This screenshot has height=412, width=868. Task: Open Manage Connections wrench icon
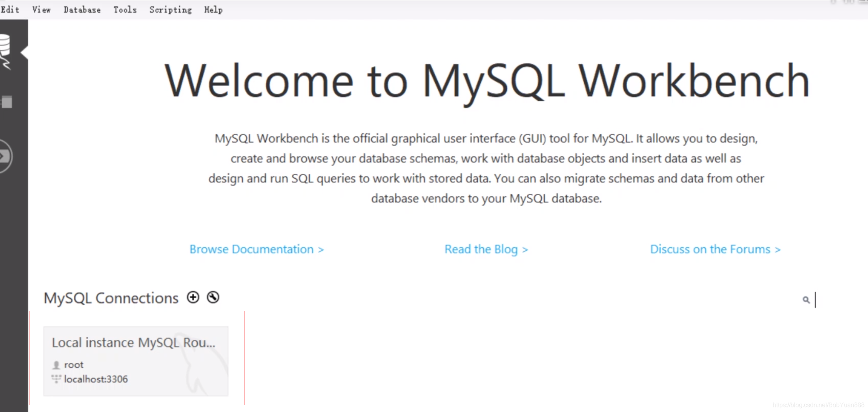pyautogui.click(x=213, y=297)
